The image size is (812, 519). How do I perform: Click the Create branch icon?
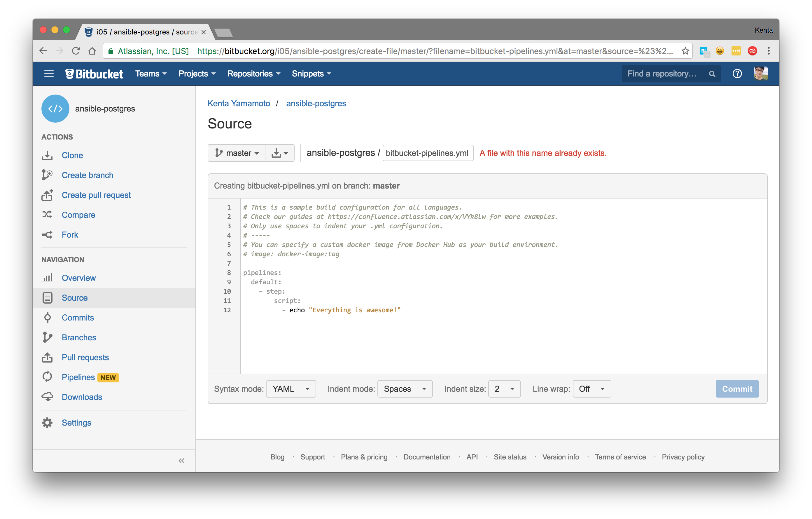tap(48, 175)
